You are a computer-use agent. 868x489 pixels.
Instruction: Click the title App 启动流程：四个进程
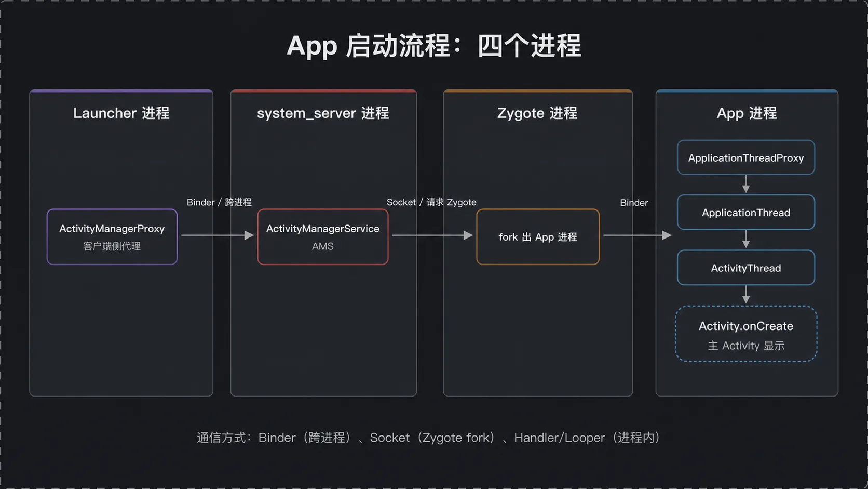tap(434, 46)
